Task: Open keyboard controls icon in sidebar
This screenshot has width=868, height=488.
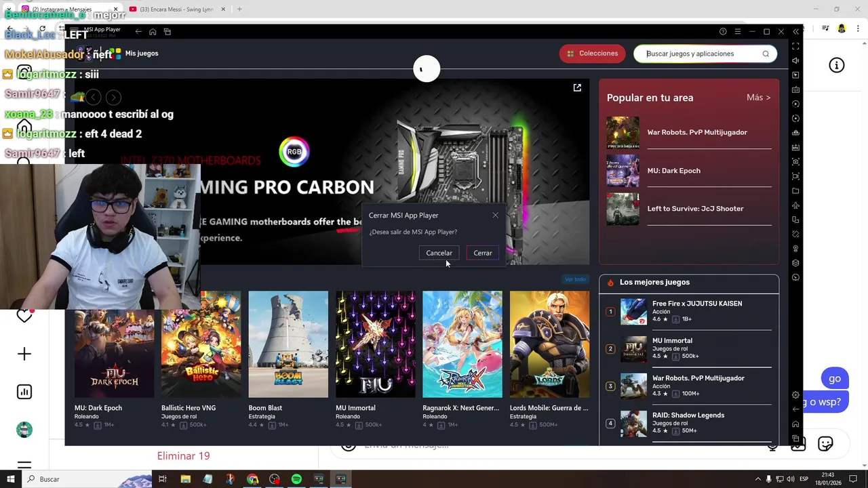Action: click(x=795, y=89)
